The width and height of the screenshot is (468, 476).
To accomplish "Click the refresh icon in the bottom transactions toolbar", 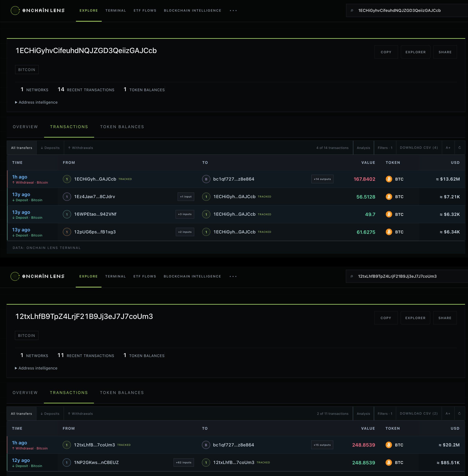I will [459, 413].
